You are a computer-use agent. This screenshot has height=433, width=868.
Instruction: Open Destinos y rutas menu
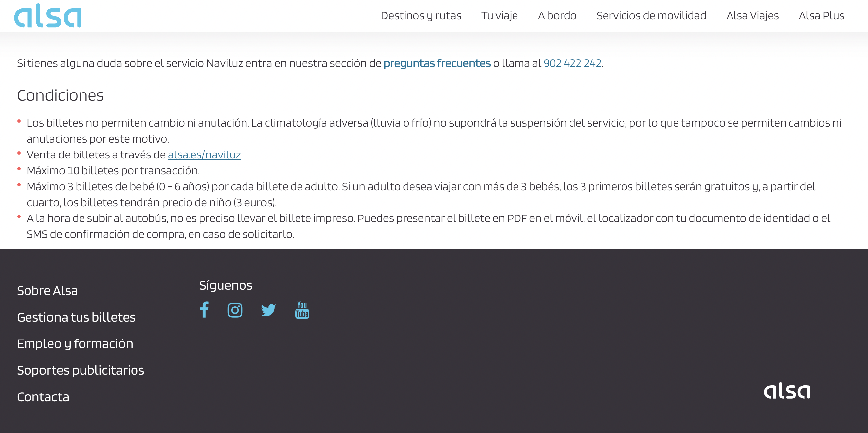tap(420, 16)
